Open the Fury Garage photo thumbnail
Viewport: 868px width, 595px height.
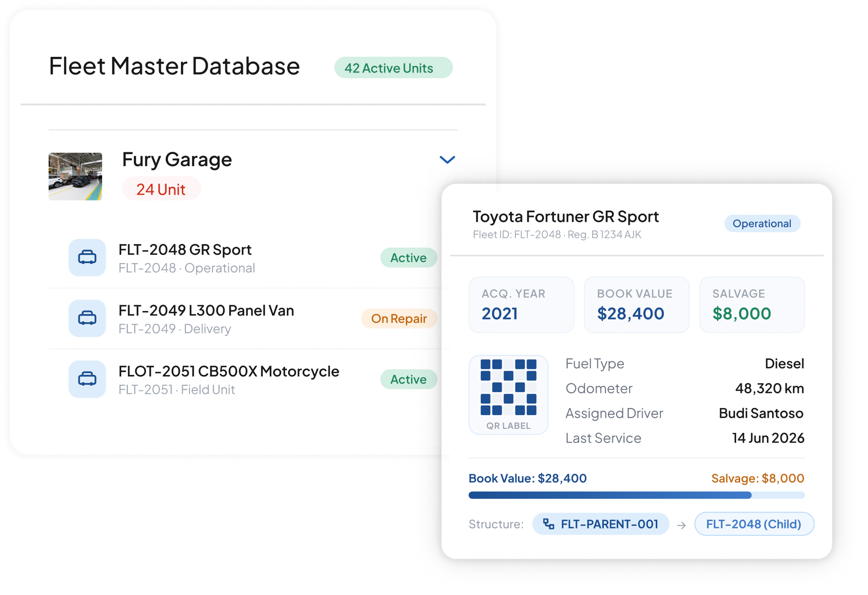[75, 176]
